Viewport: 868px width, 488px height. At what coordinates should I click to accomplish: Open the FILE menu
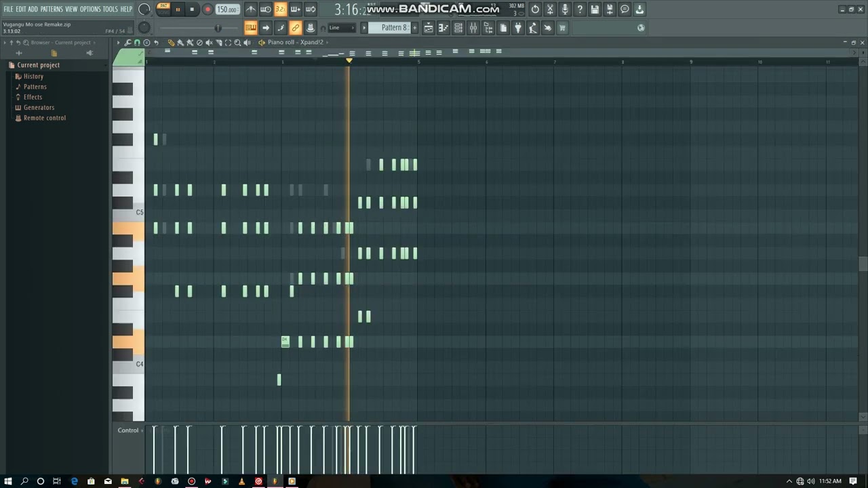click(9, 9)
